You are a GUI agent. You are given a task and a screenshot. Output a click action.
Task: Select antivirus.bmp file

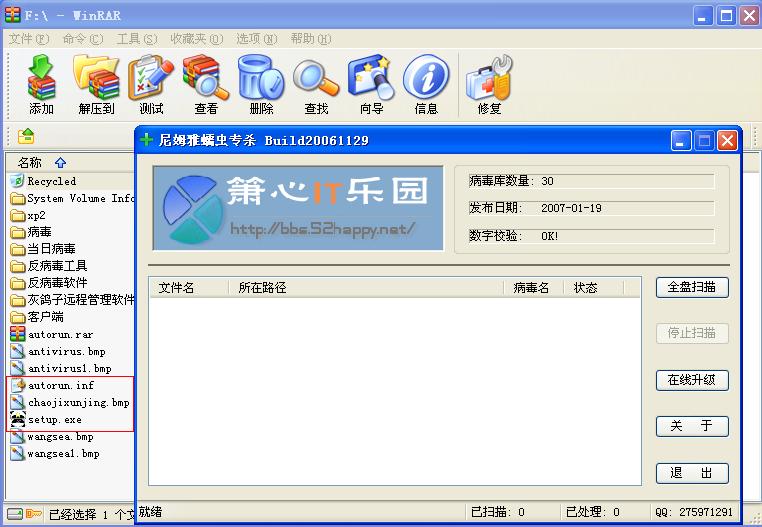point(58,351)
